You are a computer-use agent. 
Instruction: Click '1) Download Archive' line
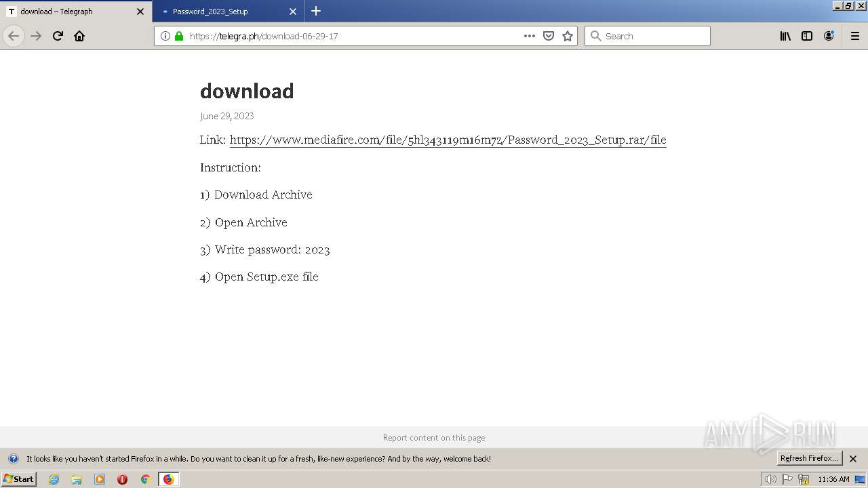pyautogui.click(x=256, y=195)
